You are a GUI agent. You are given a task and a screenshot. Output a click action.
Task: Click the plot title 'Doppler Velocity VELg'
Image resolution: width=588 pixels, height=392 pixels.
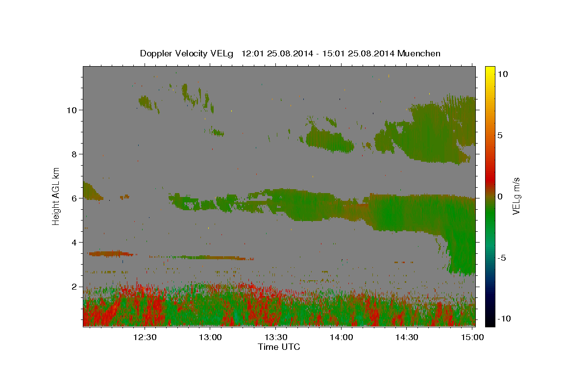pyautogui.click(x=188, y=53)
